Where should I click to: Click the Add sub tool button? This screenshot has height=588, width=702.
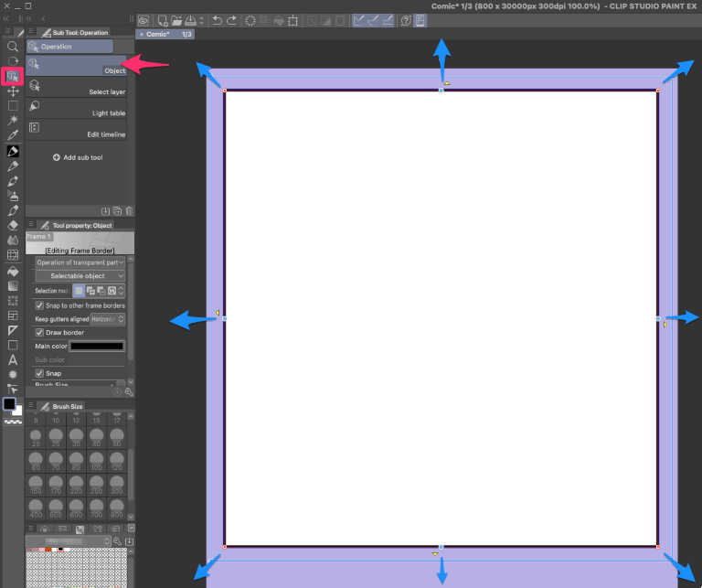coord(78,157)
